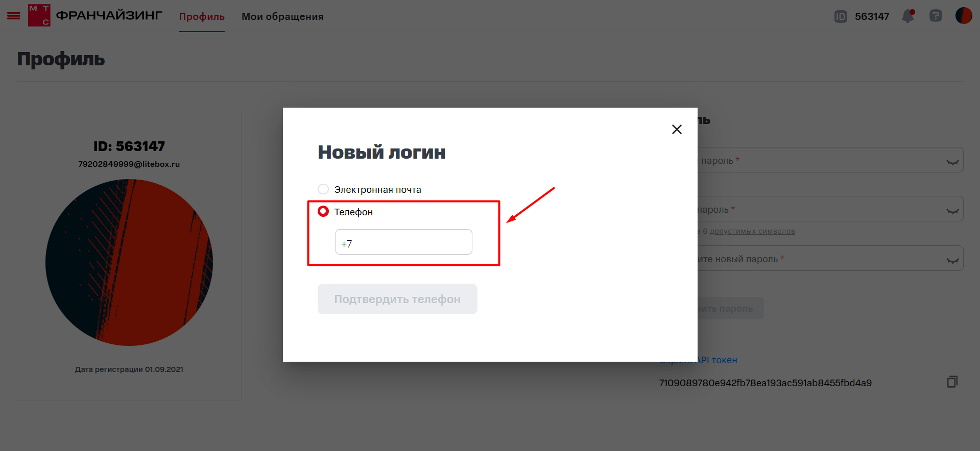Click the допустимых символов link
The image size is (980, 451).
[752, 231]
